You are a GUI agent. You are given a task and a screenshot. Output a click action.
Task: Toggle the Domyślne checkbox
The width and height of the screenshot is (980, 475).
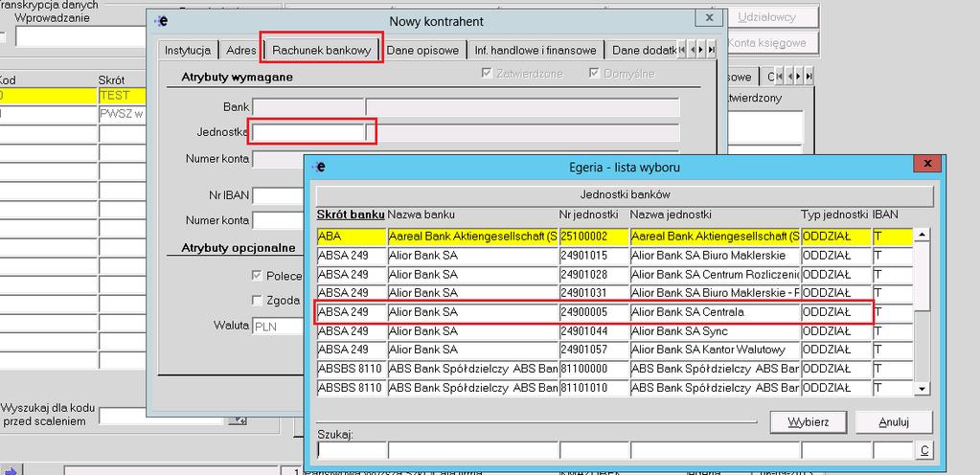point(594,74)
